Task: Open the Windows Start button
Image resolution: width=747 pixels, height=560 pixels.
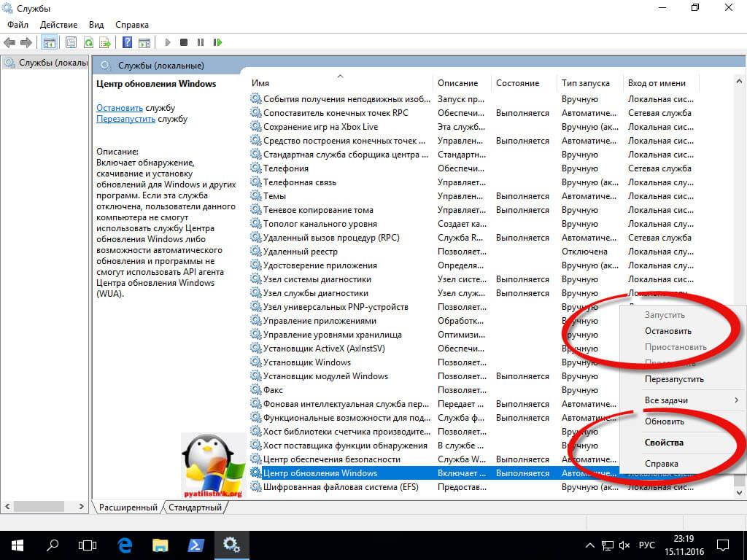Action: click(x=18, y=545)
